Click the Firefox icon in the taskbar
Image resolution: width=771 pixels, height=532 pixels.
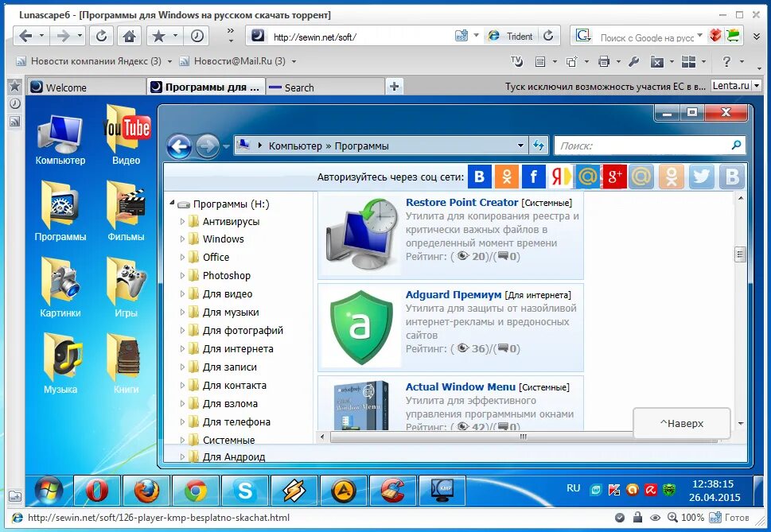point(146,490)
